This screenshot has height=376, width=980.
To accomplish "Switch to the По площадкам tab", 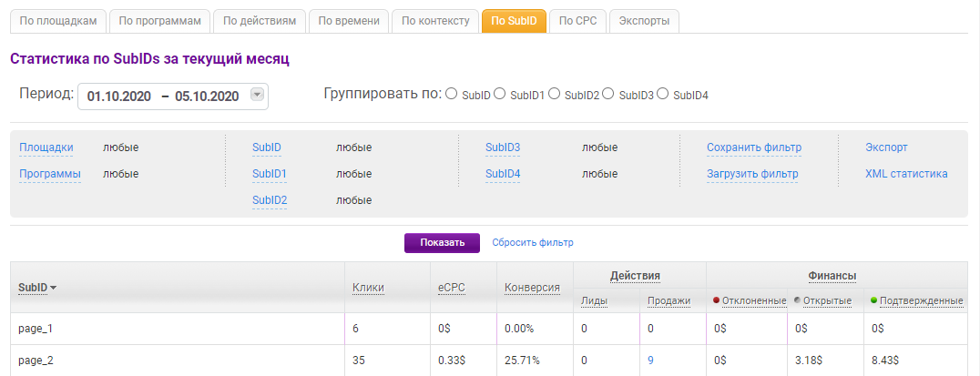I will [56, 20].
